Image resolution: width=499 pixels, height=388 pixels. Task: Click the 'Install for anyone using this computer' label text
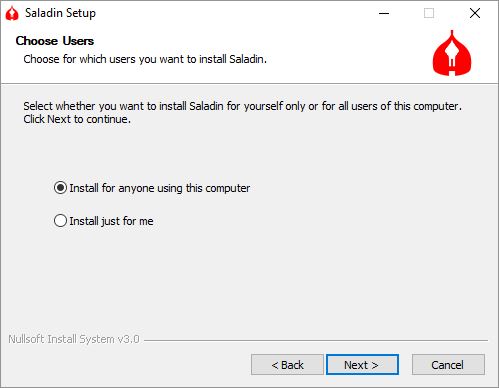tap(160, 188)
